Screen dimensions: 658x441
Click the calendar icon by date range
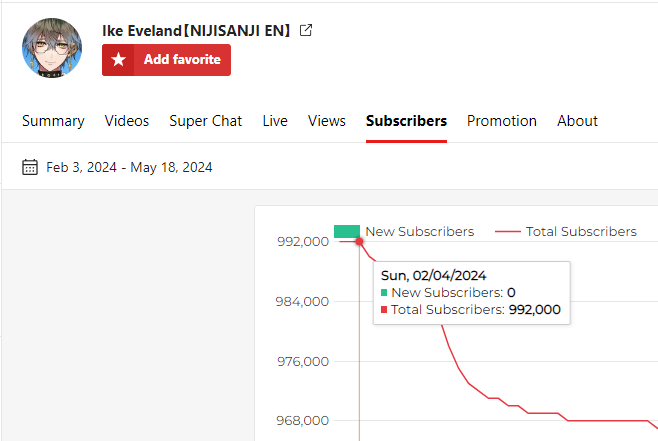point(30,167)
